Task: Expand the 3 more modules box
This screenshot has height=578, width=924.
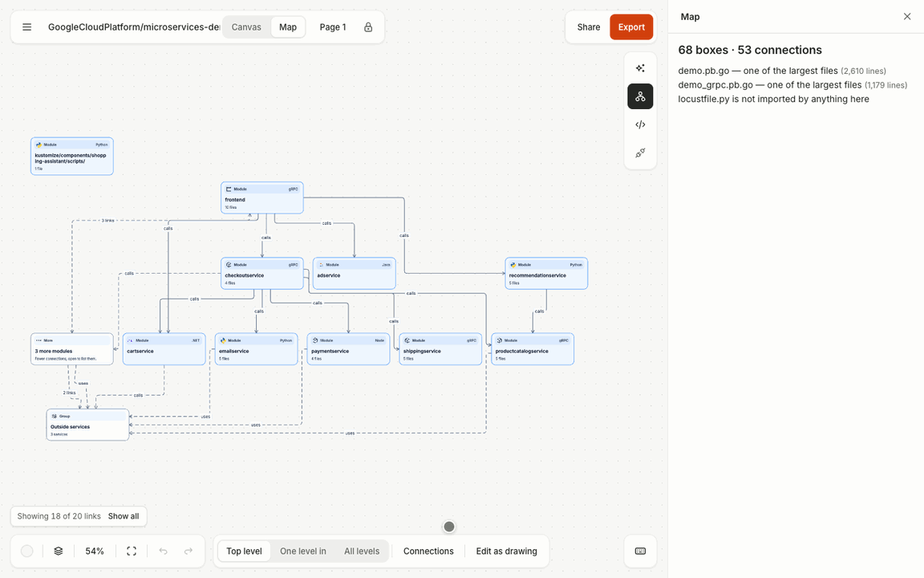Action: [72, 349]
